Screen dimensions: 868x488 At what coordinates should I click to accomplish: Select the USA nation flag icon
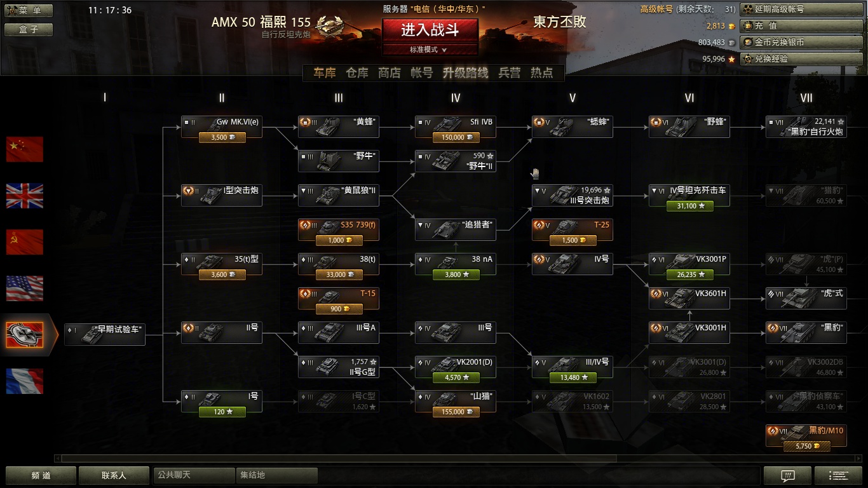(x=25, y=288)
